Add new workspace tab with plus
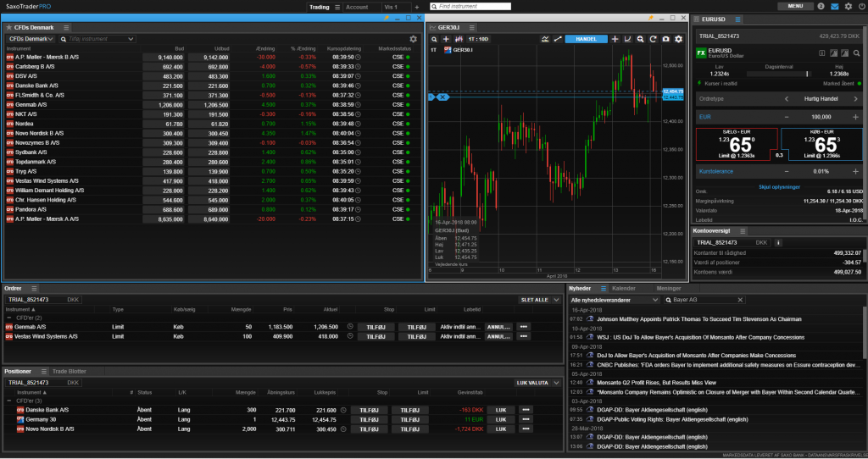This screenshot has width=868, height=459. [x=417, y=7]
